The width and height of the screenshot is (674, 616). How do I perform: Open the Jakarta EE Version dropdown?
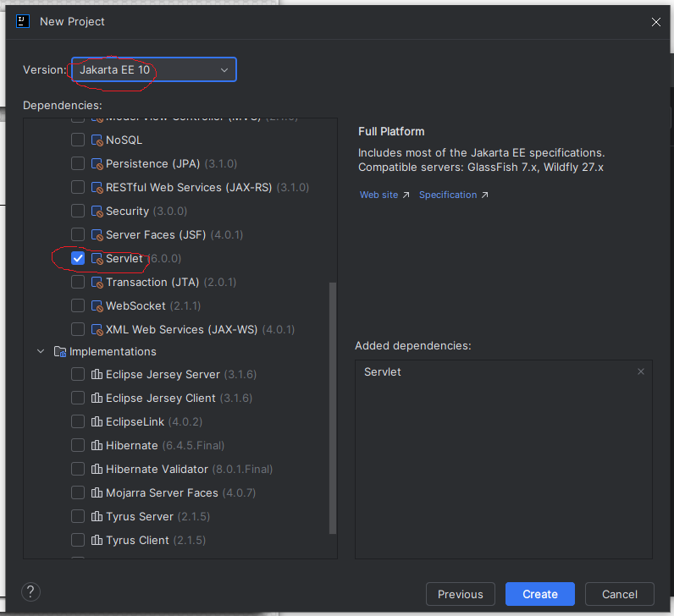pyautogui.click(x=153, y=69)
